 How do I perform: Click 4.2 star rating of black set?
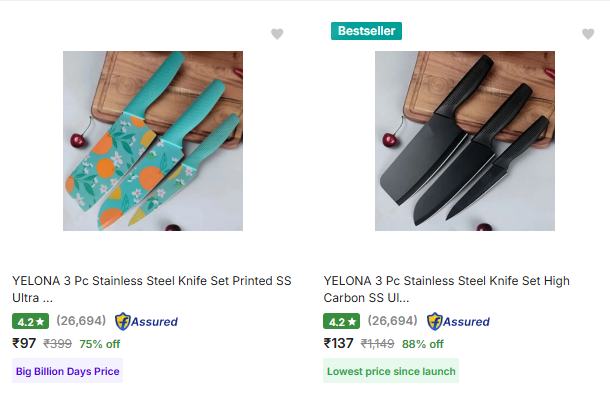click(x=342, y=321)
